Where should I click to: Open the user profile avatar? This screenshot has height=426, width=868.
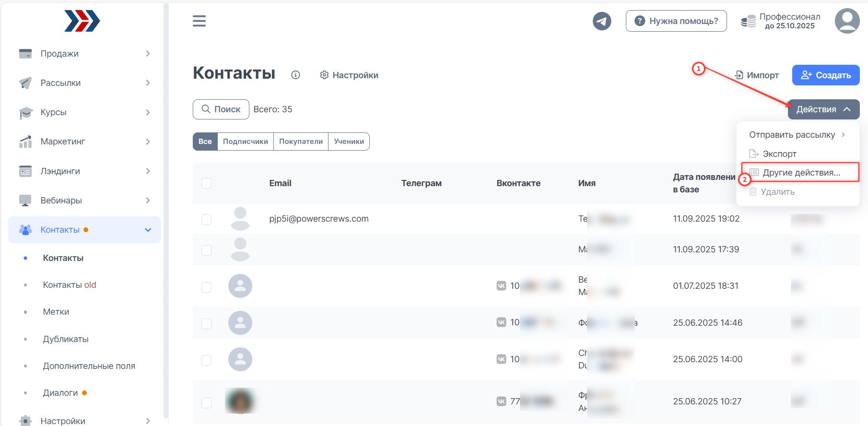[847, 21]
